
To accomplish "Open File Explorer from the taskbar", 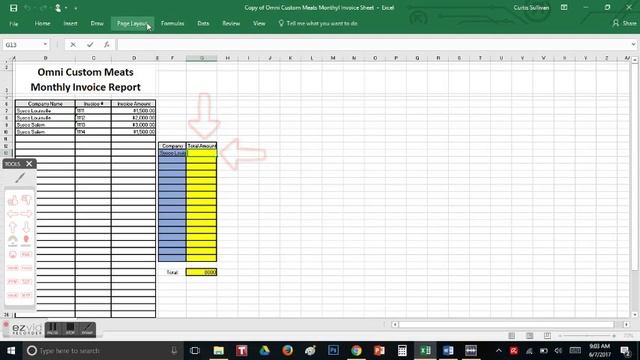I will tap(219, 351).
